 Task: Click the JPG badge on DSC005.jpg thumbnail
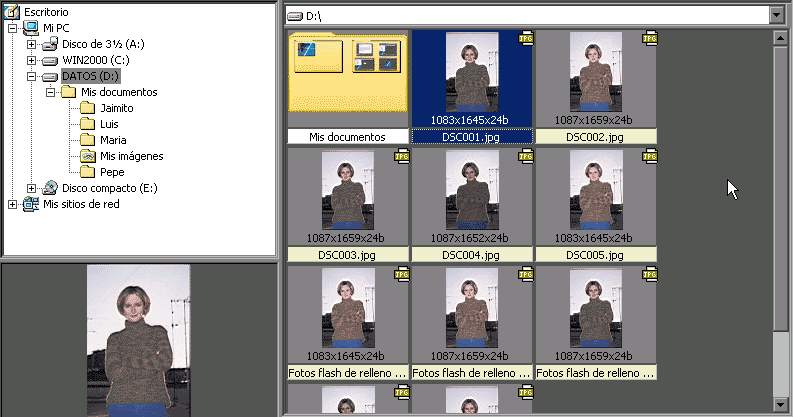(649, 157)
